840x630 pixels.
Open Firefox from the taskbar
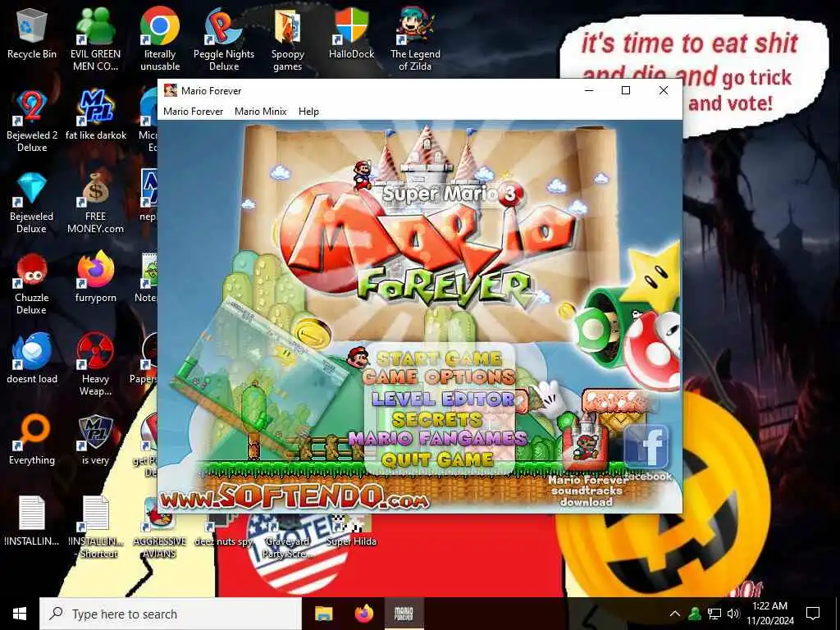(364, 614)
